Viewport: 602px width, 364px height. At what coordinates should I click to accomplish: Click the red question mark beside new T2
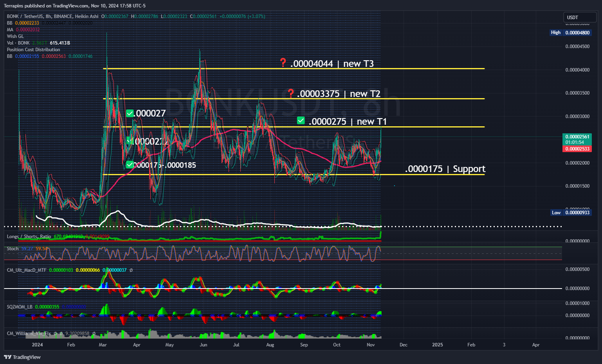click(290, 93)
